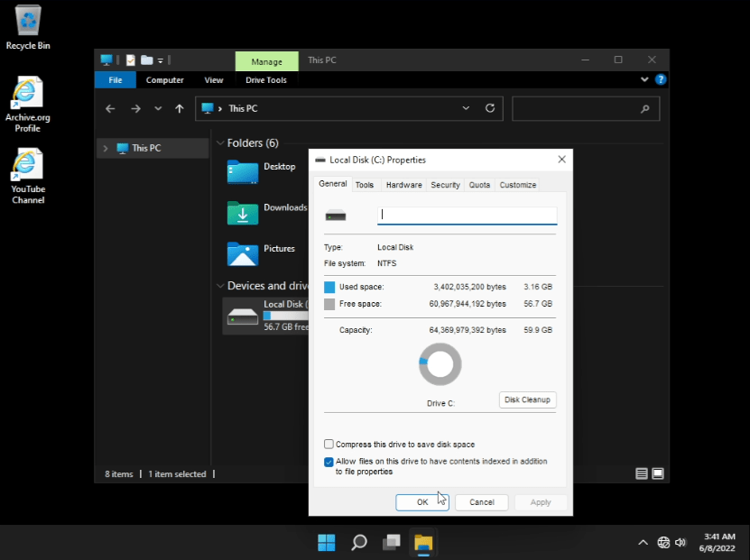Click the blue Used space color swatch
This screenshot has width=750, height=560.
pos(329,287)
